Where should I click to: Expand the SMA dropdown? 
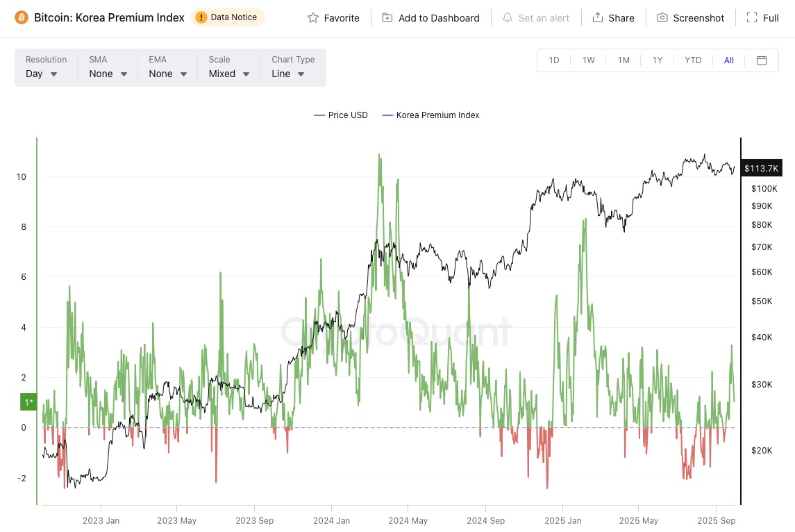[108, 74]
